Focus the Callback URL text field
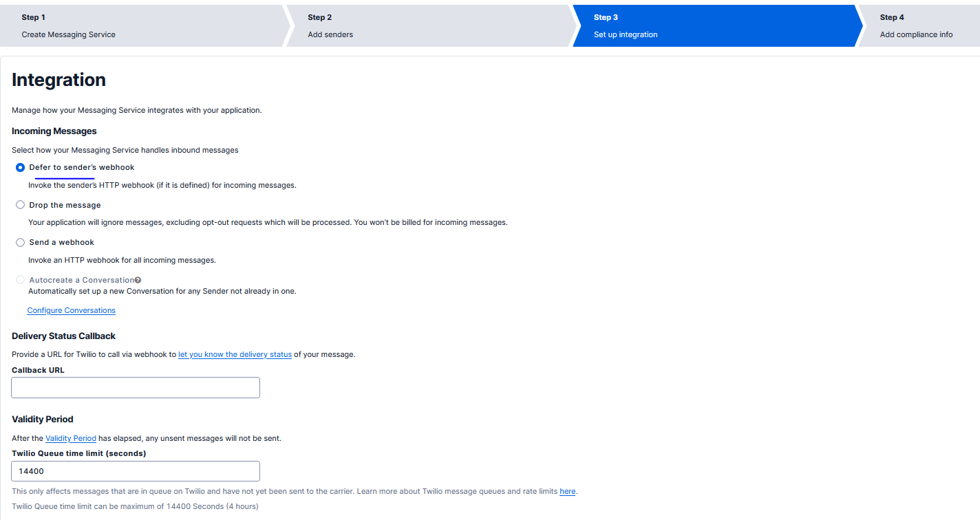980x520 pixels. coord(136,387)
